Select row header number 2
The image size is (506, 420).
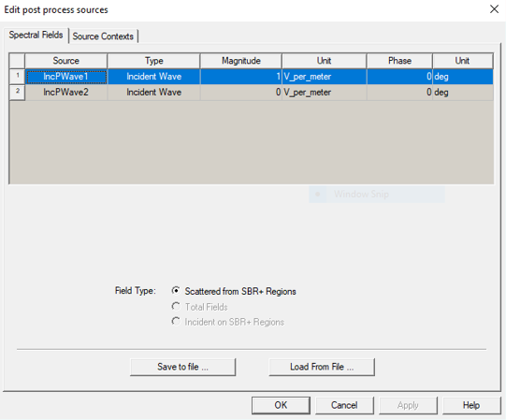point(18,93)
